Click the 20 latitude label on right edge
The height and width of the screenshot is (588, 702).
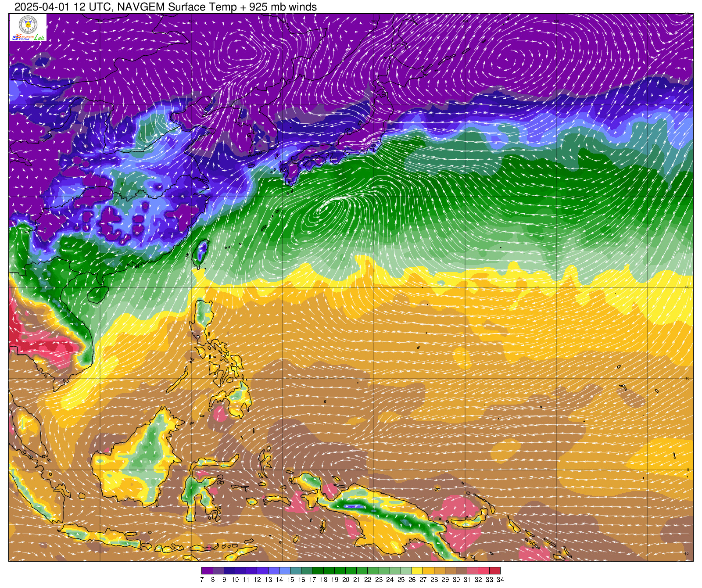click(x=688, y=287)
